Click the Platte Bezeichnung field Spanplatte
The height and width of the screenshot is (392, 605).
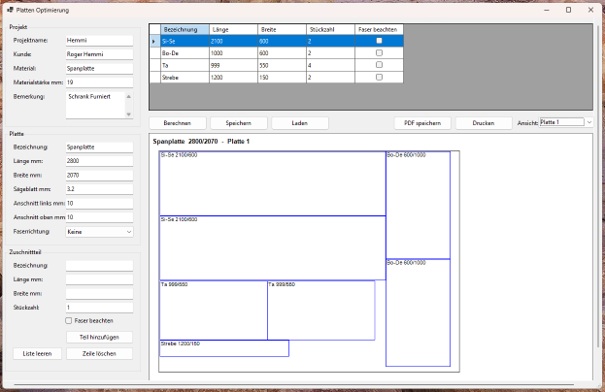(99, 147)
